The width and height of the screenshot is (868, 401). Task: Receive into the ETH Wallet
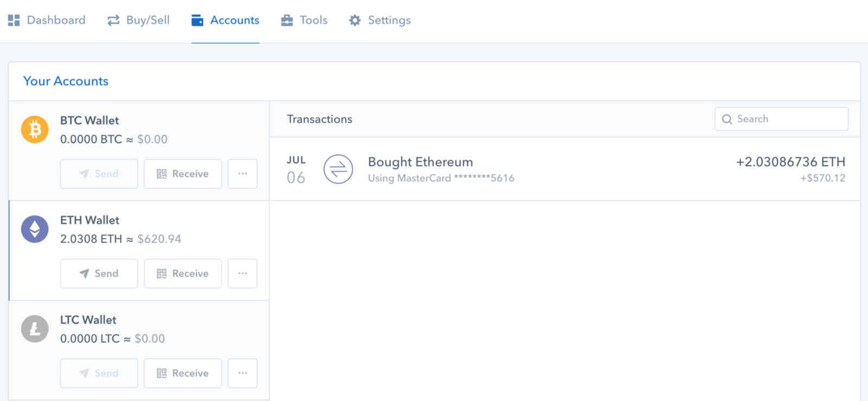pyautogui.click(x=183, y=273)
